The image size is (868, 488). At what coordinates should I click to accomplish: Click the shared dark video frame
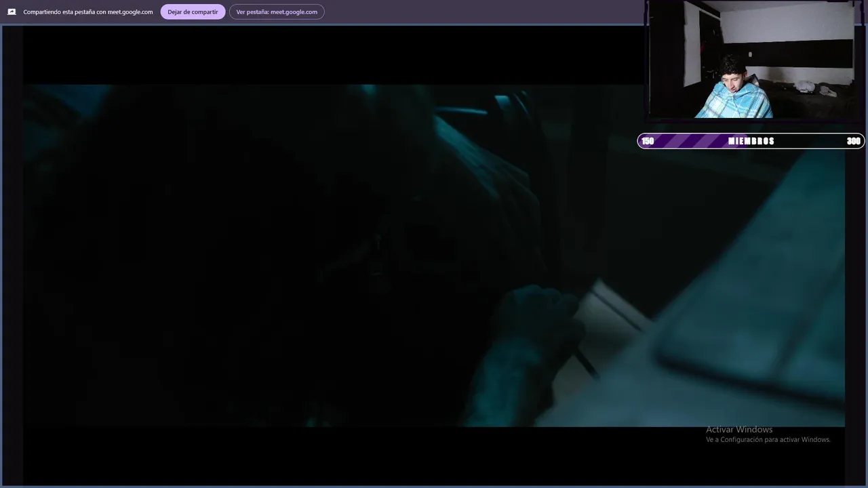click(434, 256)
